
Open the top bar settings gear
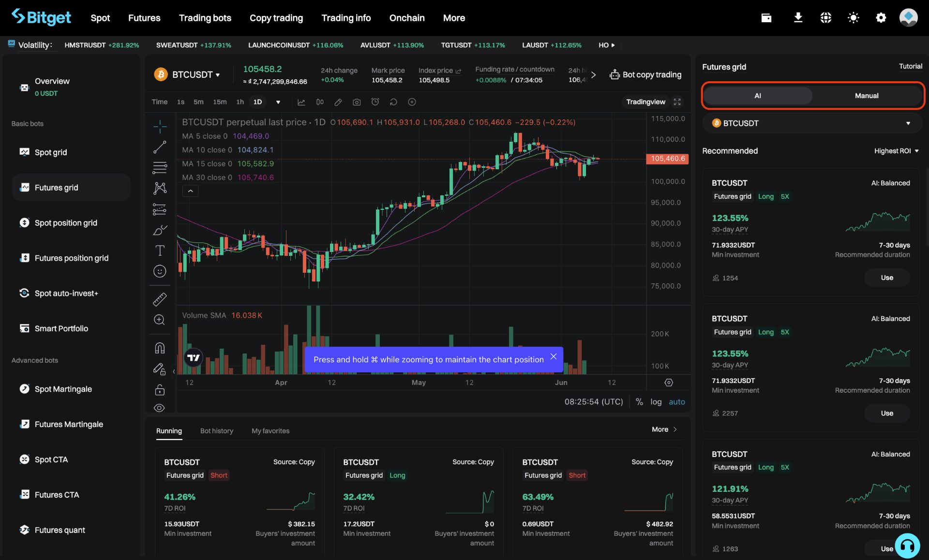[881, 18]
